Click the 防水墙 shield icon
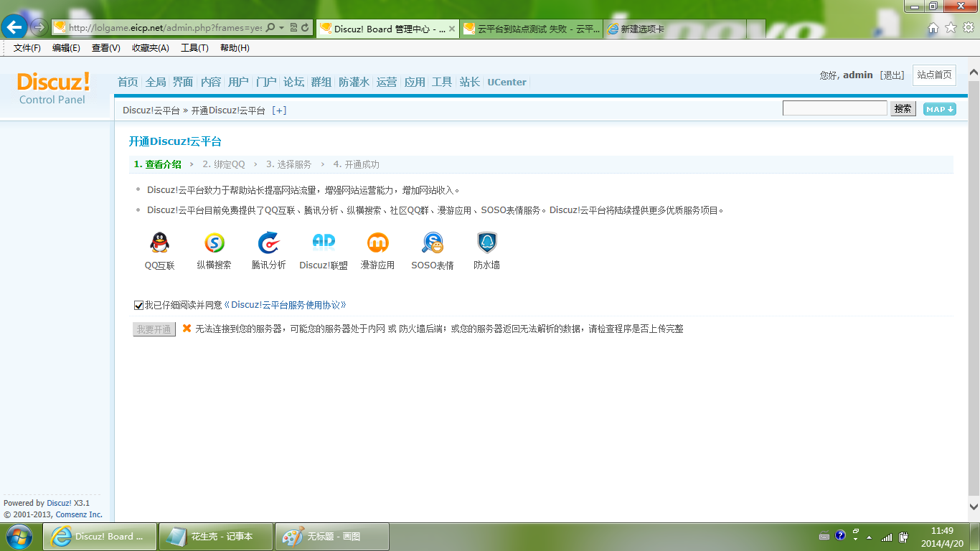The image size is (980, 551). (487, 242)
